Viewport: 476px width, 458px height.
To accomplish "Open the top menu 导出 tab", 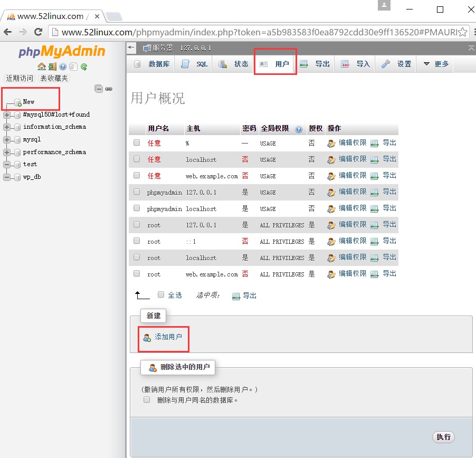I will (315, 64).
